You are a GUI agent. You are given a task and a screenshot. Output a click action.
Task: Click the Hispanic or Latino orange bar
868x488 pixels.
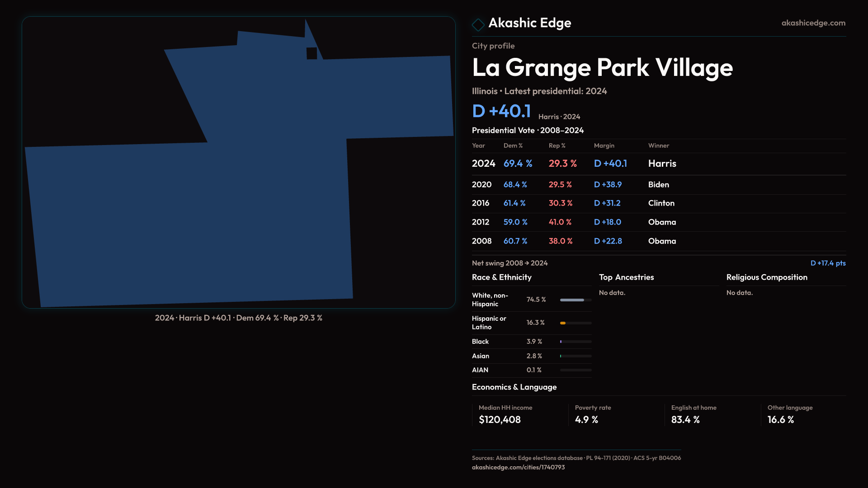[x=563, y=323]
